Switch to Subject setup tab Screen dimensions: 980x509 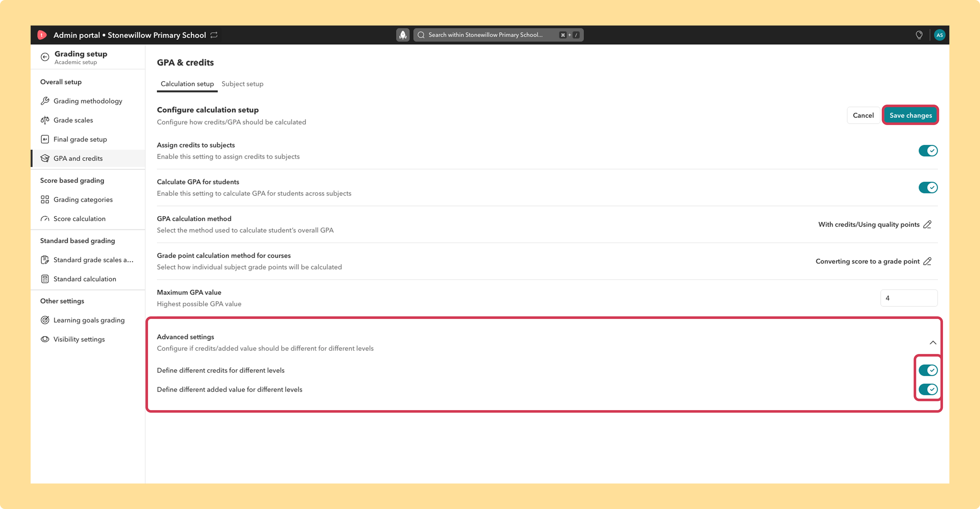coord(242,84)
